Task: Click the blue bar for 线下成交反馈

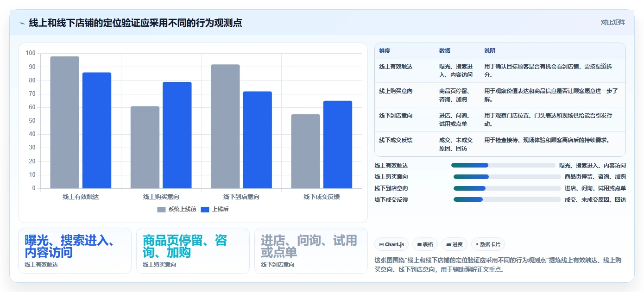Action: coord(338,144)
